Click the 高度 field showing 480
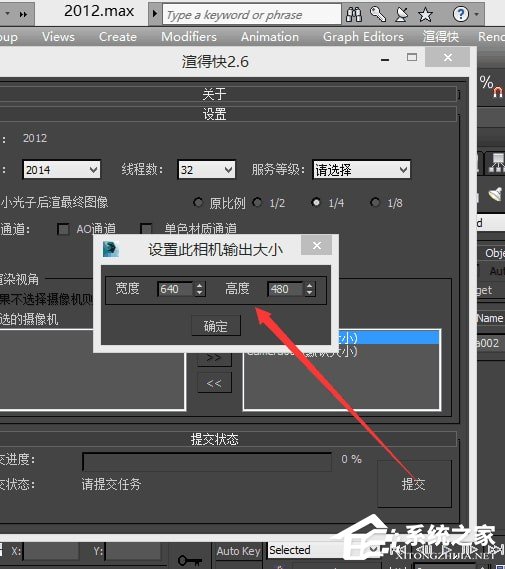Image resolution: width=505 pixels, height=569 pixels. click(285, 289)
